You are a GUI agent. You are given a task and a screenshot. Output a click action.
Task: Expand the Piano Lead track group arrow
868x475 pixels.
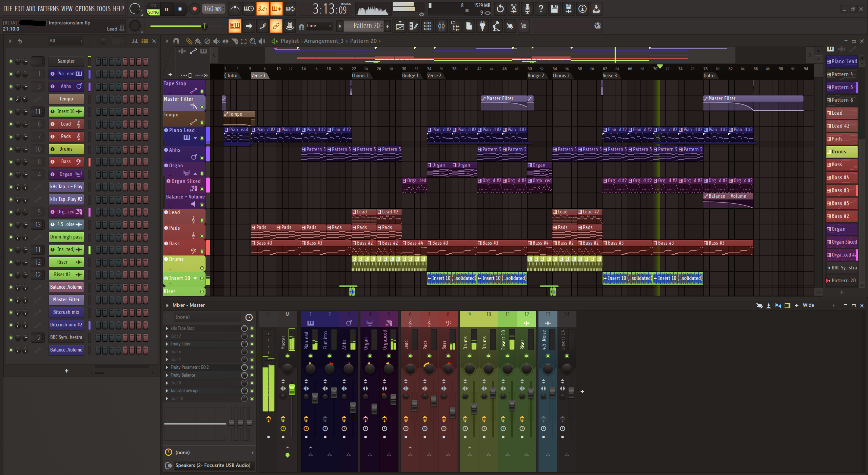pos(195,138)
